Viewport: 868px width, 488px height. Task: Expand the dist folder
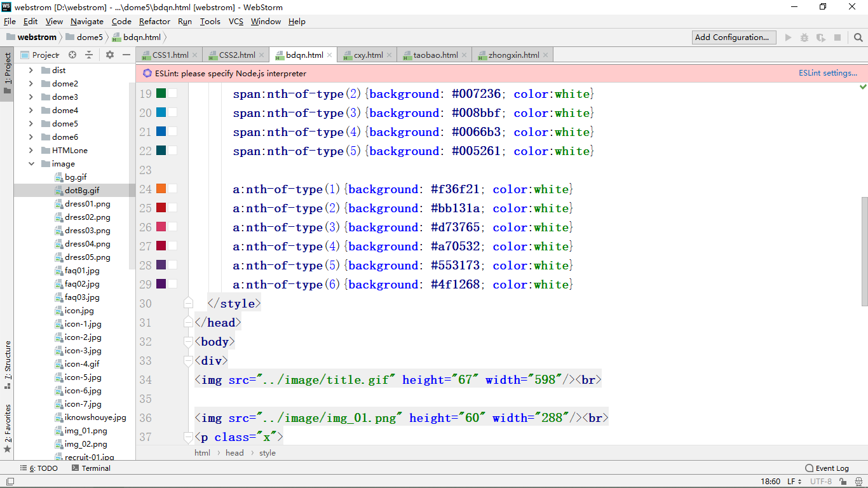click(x=31, y=71)
